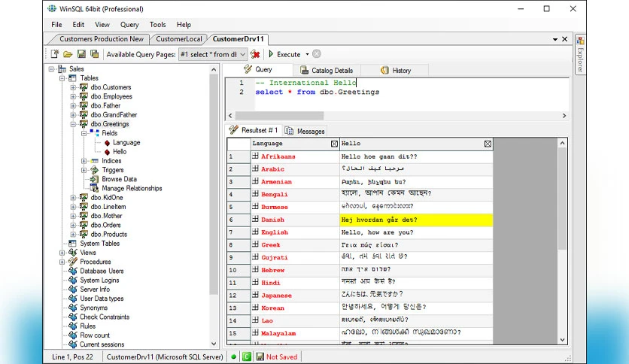Click the row expand icon beside Danish
This screenshot has height=364, width=629.
click(x=255, y=219)
